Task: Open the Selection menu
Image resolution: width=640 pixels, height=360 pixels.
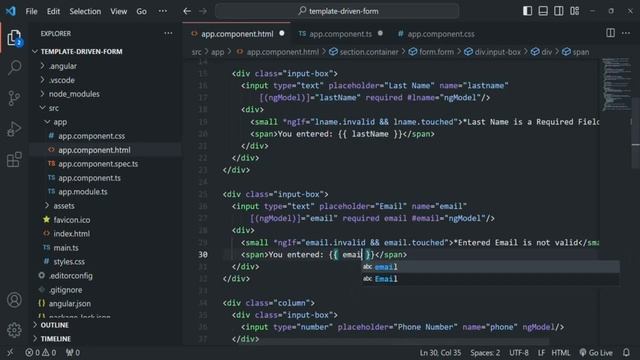Action: pyautogui.click(x=85, y=11)
